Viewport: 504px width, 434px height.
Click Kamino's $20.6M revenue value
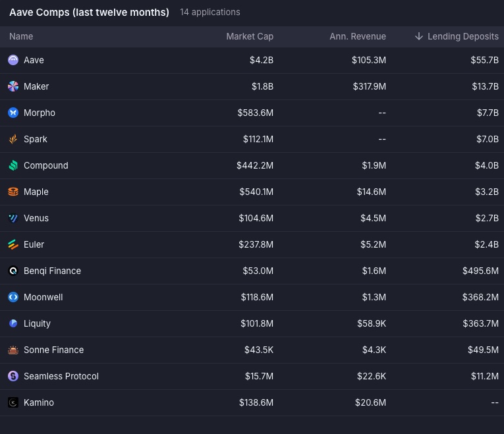(x=371, y=402)
